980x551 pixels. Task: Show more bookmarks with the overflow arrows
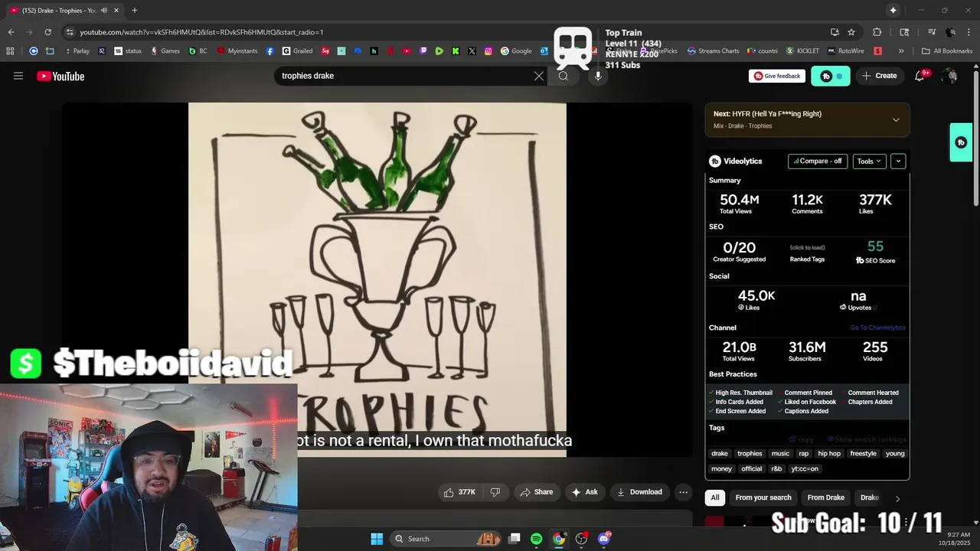pyautogui.click(x=901, y=51)
